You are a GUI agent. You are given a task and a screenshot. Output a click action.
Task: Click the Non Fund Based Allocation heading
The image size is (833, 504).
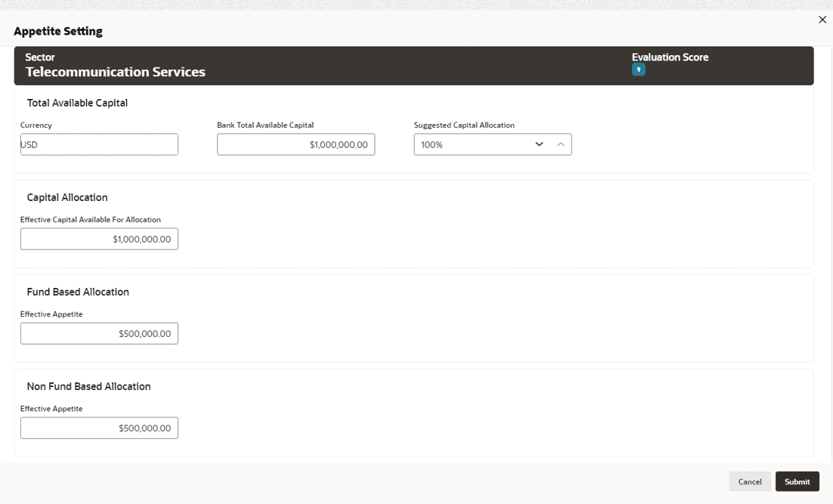(88, 387)
